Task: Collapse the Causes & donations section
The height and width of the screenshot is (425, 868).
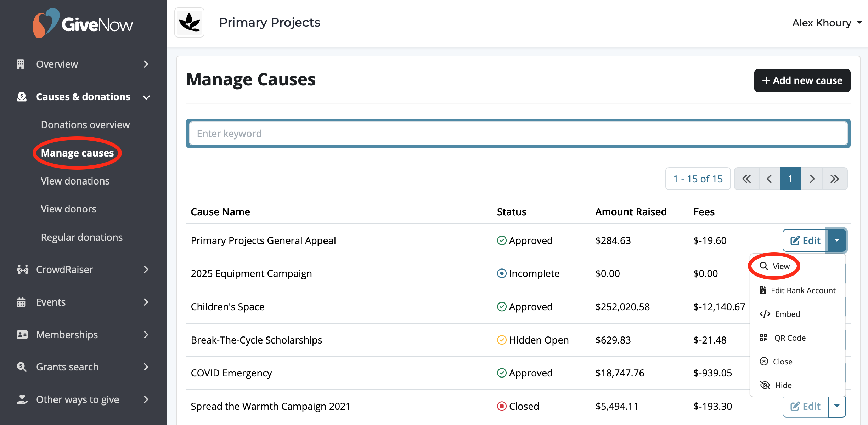Action: coord(146,97)
